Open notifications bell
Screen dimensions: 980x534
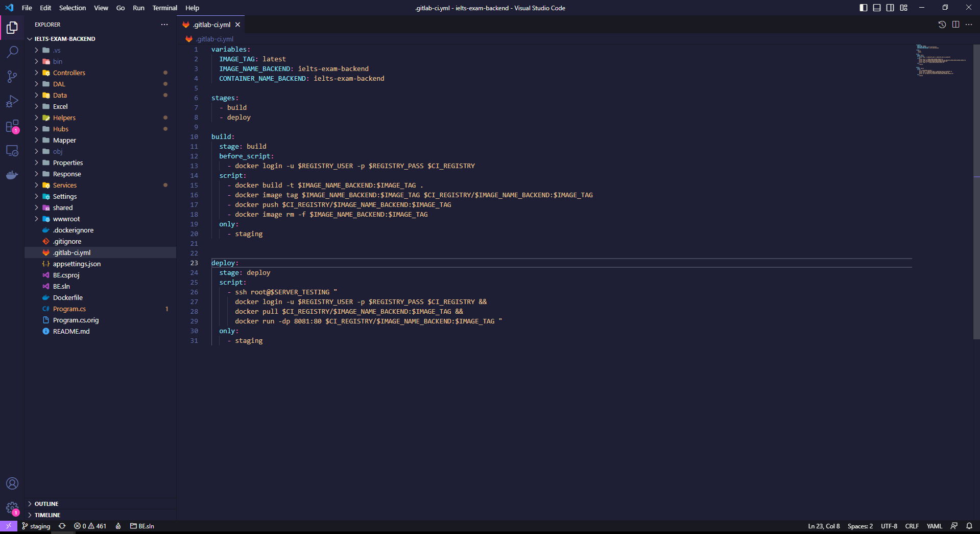[x=969, y=526]
